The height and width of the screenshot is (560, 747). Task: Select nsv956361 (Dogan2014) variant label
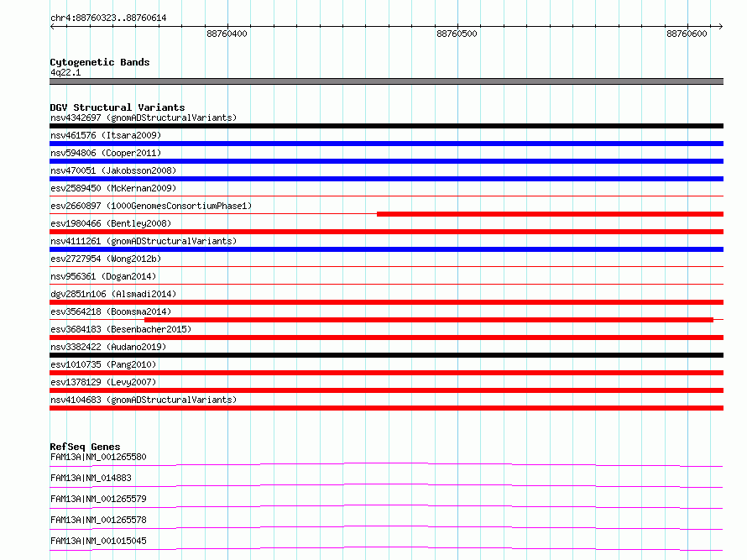pos(103,276)
